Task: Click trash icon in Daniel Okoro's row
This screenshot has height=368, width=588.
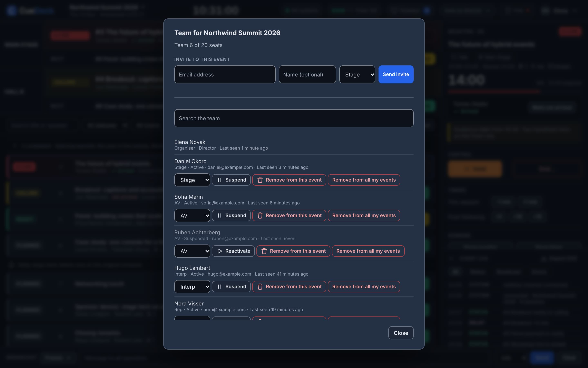Action: [x=260, y=180]
